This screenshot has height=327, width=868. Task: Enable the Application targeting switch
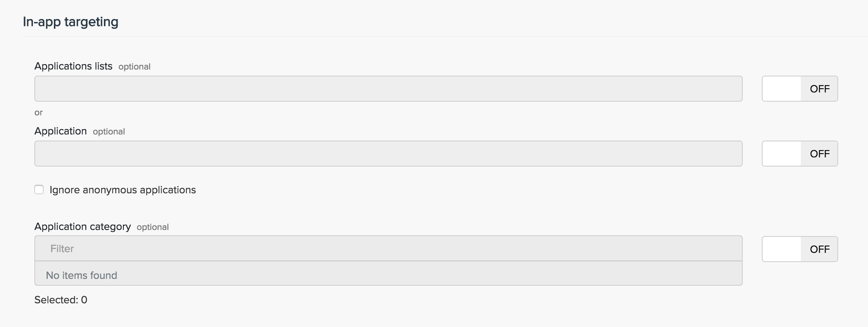tap(800, 154)
